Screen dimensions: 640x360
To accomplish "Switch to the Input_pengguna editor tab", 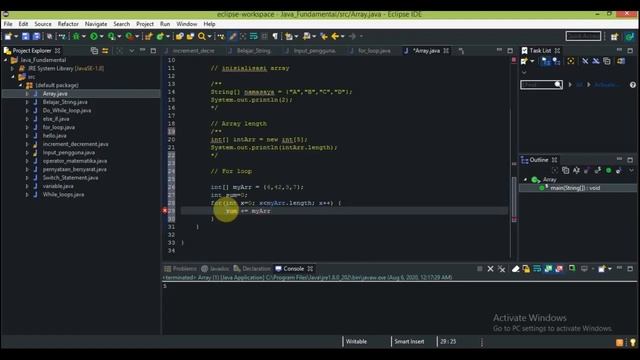I will tap(311, 51).
